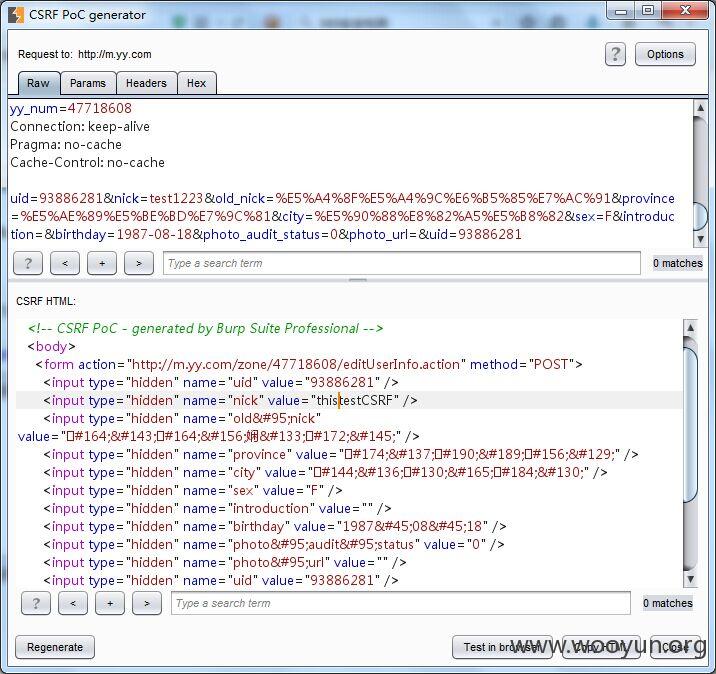This screenshot has height=674, width=716.
Task: Click the CSRF PoC generated comment line
Action: 205,328
